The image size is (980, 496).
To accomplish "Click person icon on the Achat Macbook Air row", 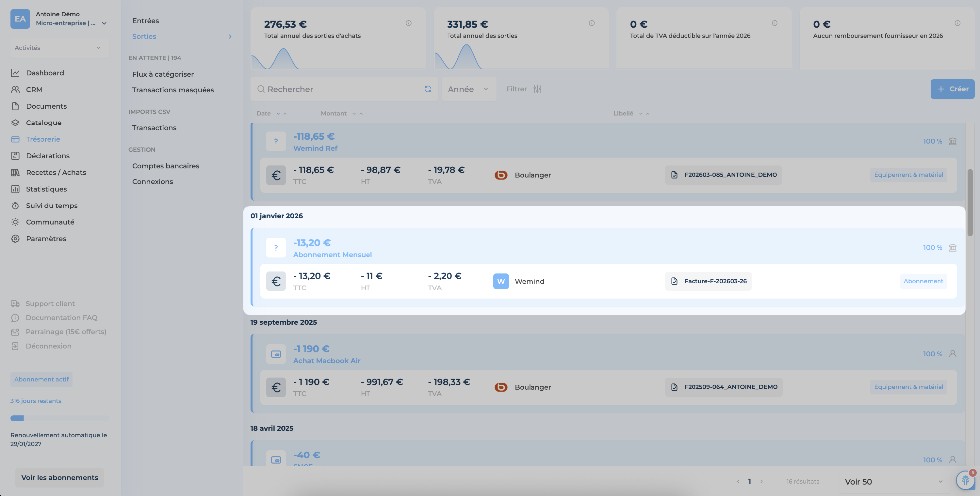I will click(x=953, y=354).
